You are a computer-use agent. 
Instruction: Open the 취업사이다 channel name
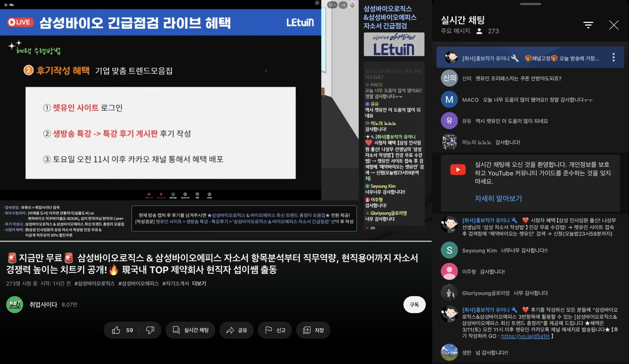[x=43, y=305]
